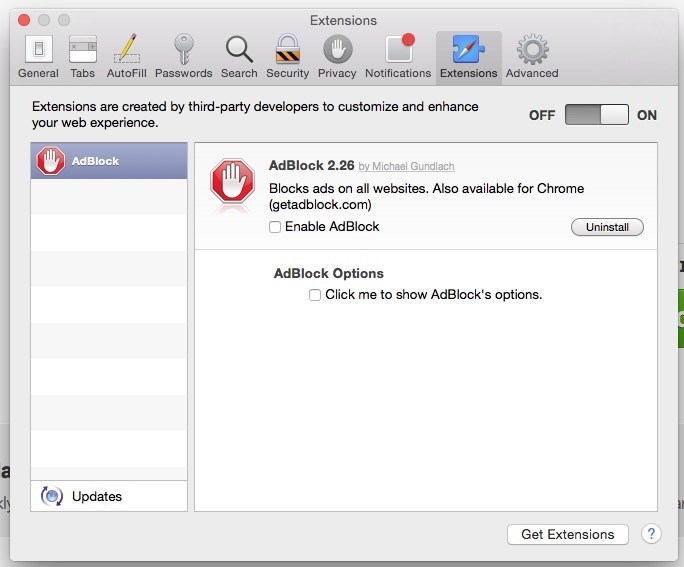The height and width of the screenshot is (567, 684).
Task: Toggle the extensions OFF/ON switch
Action: tap(597, 115)
